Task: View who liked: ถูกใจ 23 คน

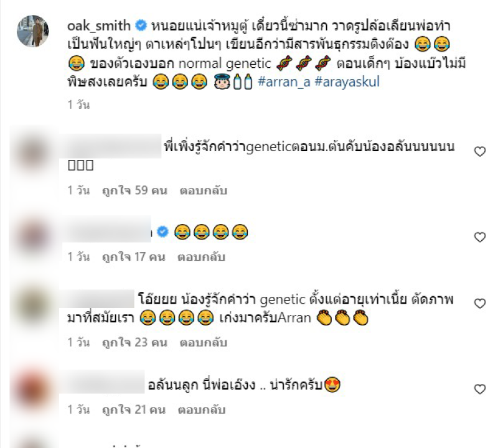Action: click(x=134, y=343)
